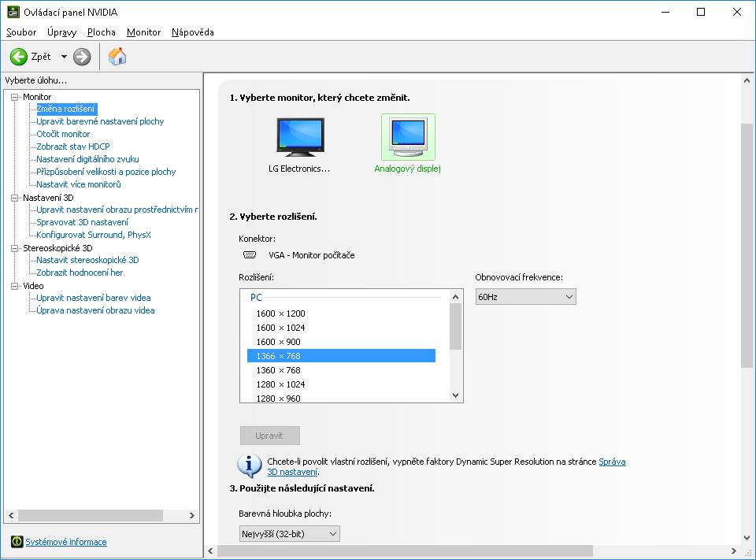
Task: Open the Obnovovací frekvence 60Hz dropdown
Action: (x=525, y=297)
